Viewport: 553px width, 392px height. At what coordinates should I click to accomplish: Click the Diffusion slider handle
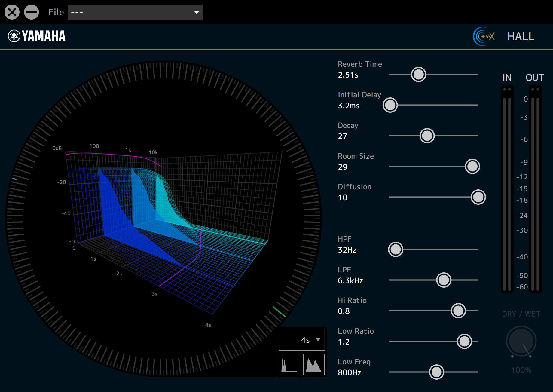(x=478, y=197)
